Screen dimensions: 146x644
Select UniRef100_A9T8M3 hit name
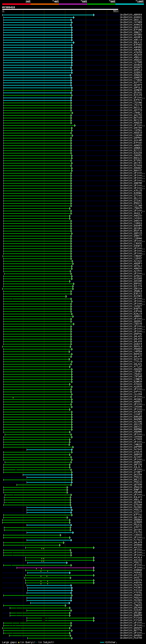(131, 35)
